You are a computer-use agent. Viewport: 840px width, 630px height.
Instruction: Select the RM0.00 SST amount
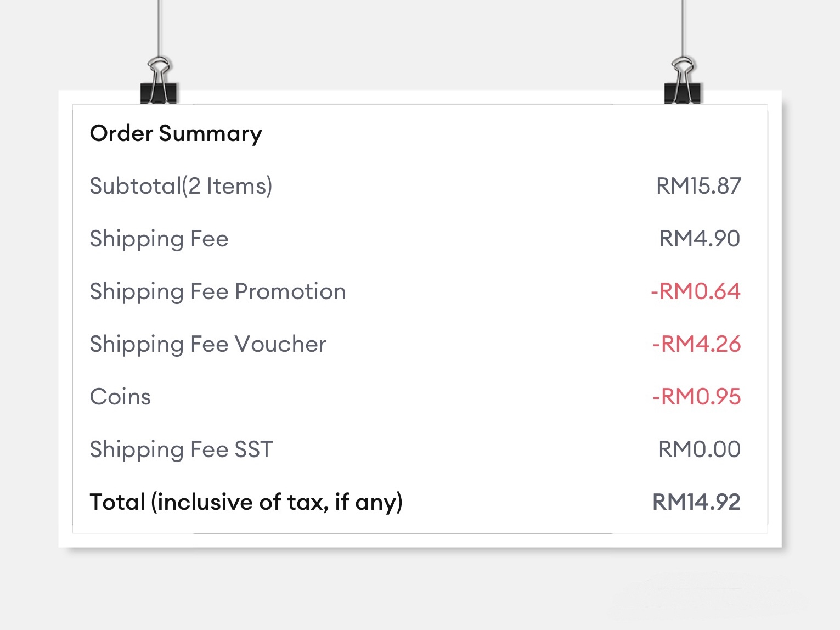coord(700,449)
